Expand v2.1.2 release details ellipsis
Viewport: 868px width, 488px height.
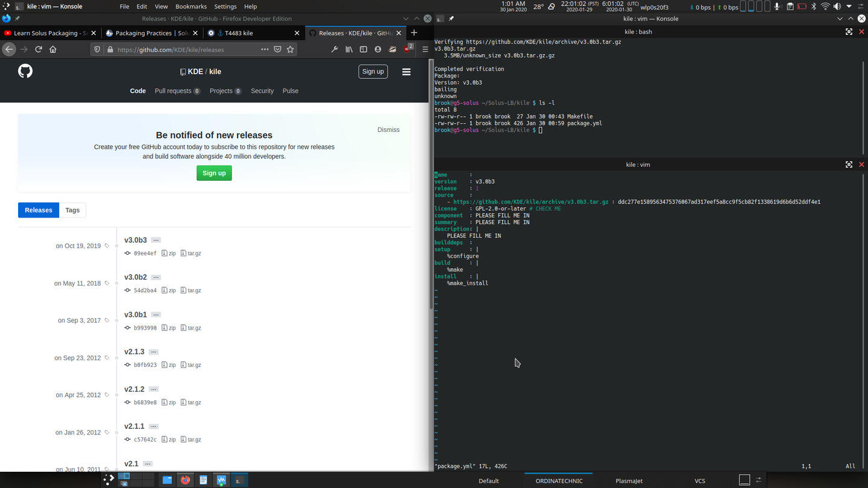coord(154,389)
